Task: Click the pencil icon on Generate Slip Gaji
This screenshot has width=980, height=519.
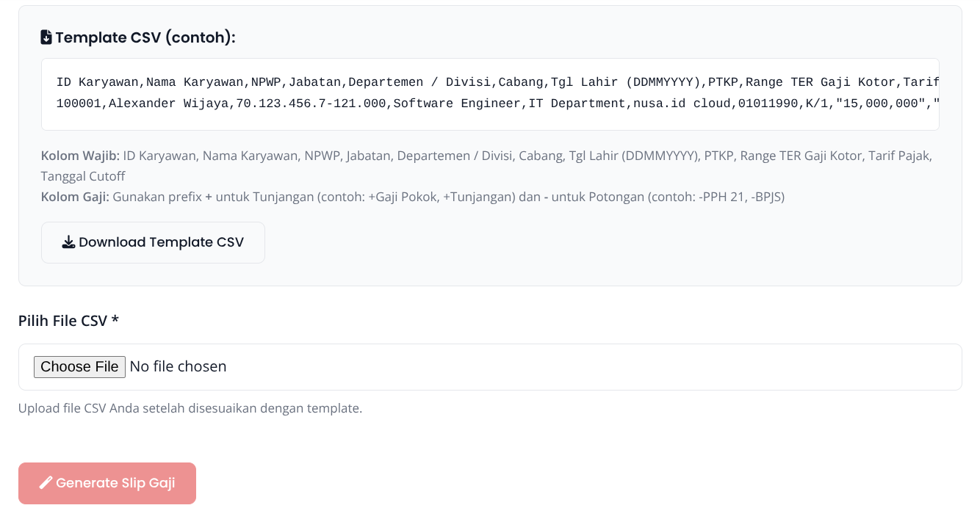Action: pos(46,483)
